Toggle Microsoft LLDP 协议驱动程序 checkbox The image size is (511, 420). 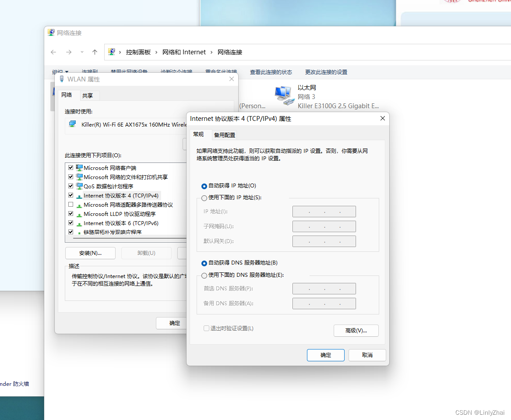(71, 213)
